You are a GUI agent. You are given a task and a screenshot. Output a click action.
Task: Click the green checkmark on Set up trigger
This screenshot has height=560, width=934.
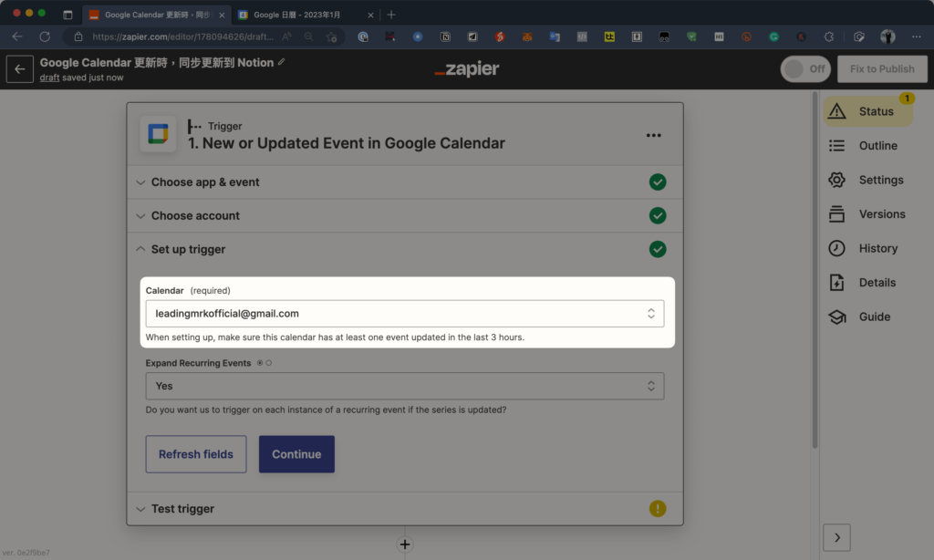[x=658, y=249]
